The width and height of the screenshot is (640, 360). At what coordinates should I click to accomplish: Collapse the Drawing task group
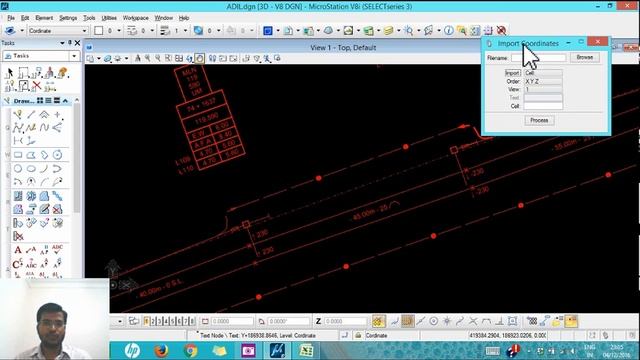[65, 100]
